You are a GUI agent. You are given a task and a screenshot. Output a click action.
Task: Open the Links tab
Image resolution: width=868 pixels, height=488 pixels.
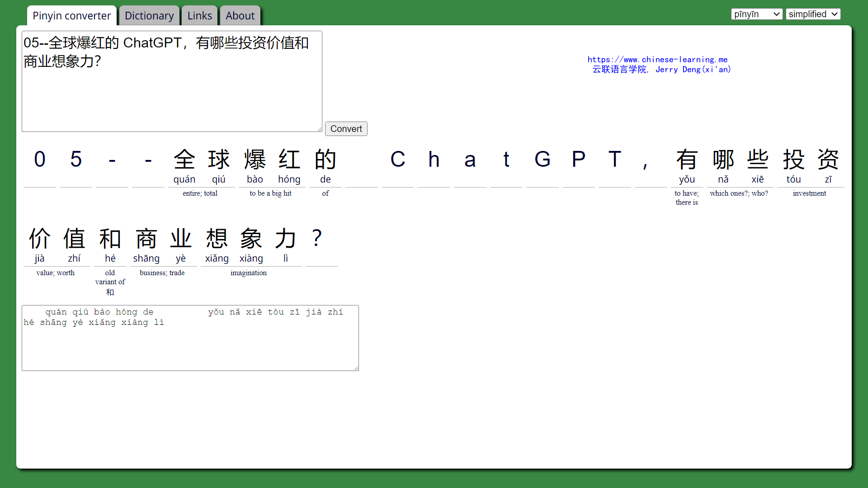[x=199, y=16]
